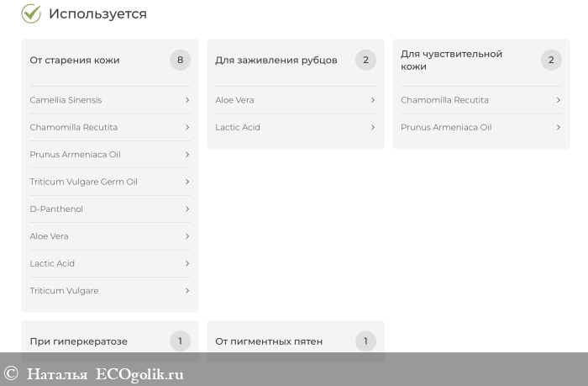Open the last Triticum Vulgare ingredient row
Viewport: 588px width, 386px height.
[x=65, y=291]
